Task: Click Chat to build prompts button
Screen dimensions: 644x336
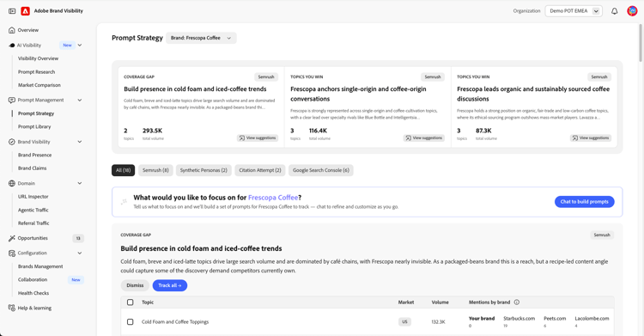Action: point(585,202)
